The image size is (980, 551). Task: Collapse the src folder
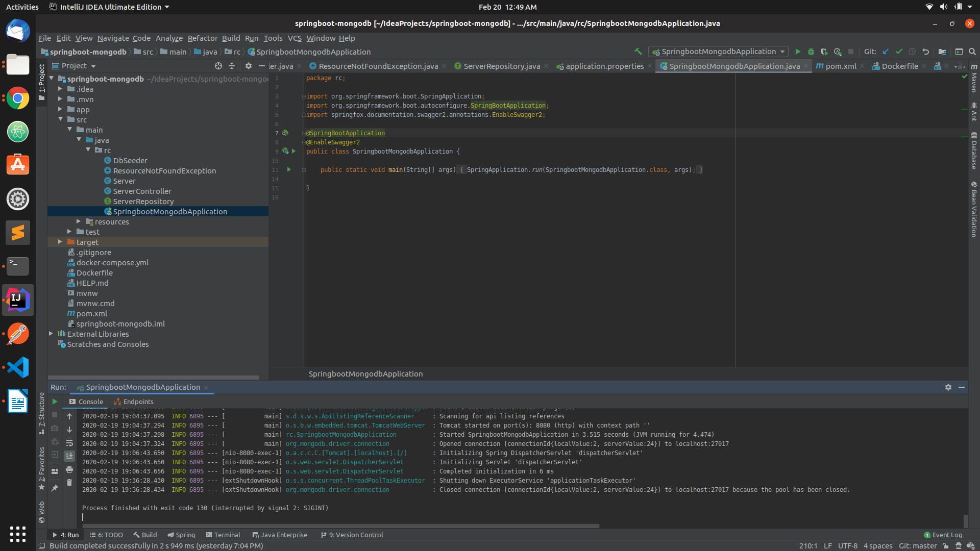pyautogui.click(x=61, y=119)
